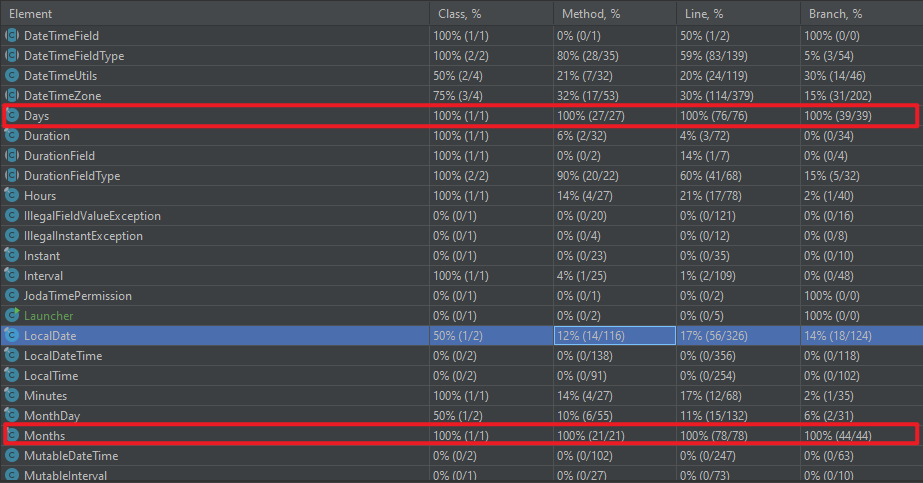This screenshot has height=483, width=923.
Task: Click the Launcher class icon
Action: coord(12,315)
